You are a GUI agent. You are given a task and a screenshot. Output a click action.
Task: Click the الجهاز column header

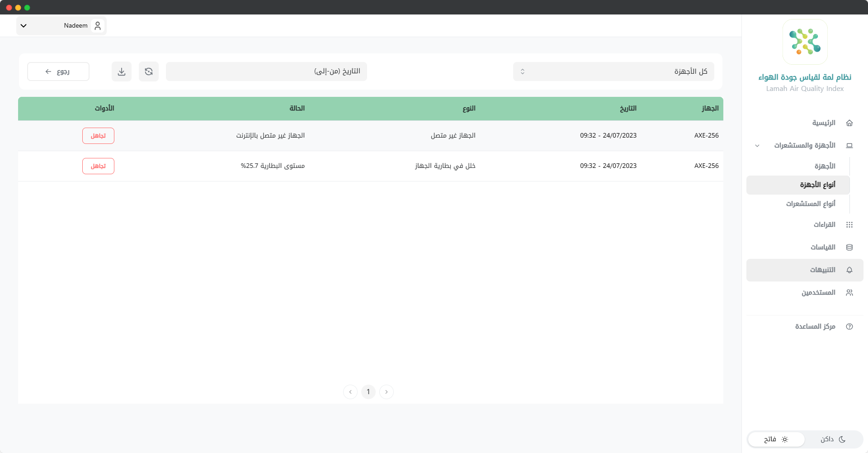[x=710, y=109]
